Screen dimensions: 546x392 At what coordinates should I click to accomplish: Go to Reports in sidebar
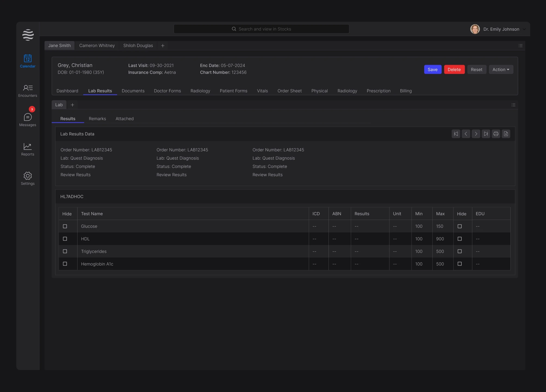[27, 149]
